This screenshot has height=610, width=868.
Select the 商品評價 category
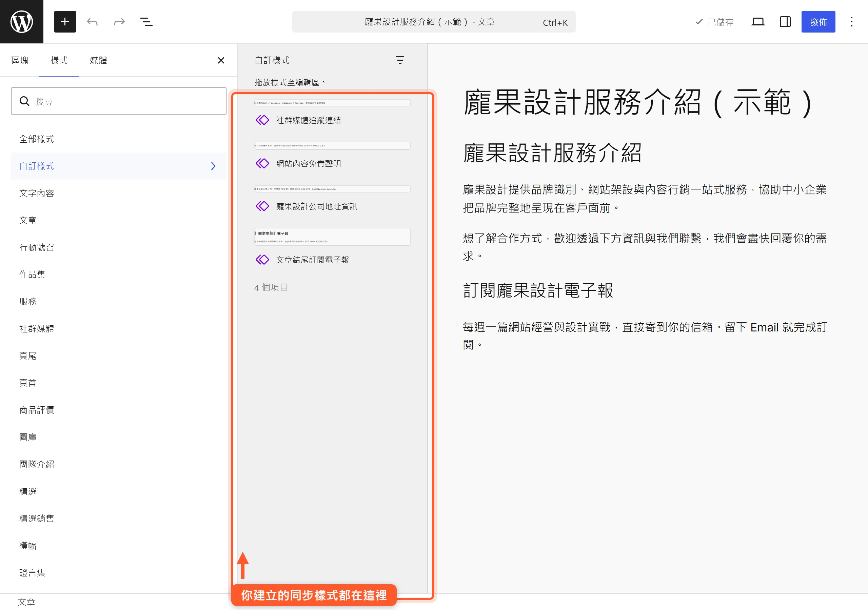point(118,410)
